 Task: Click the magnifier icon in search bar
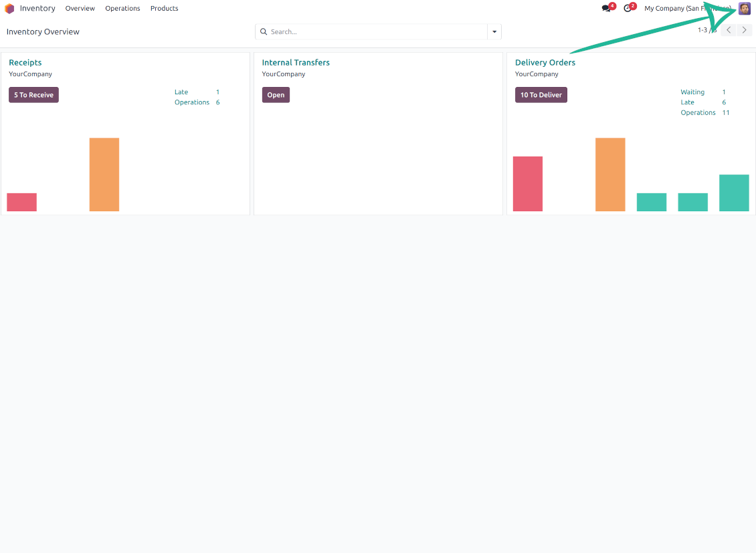[x=264, y=31]
